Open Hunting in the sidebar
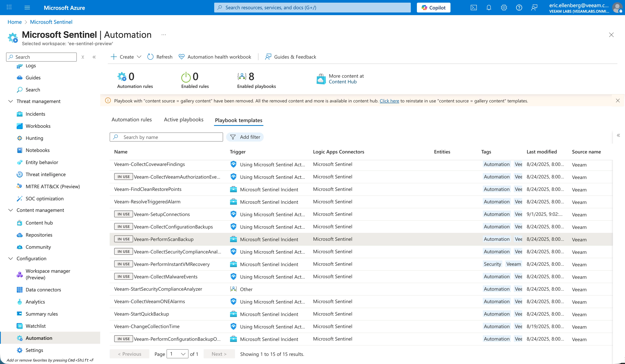 (34, 138)
